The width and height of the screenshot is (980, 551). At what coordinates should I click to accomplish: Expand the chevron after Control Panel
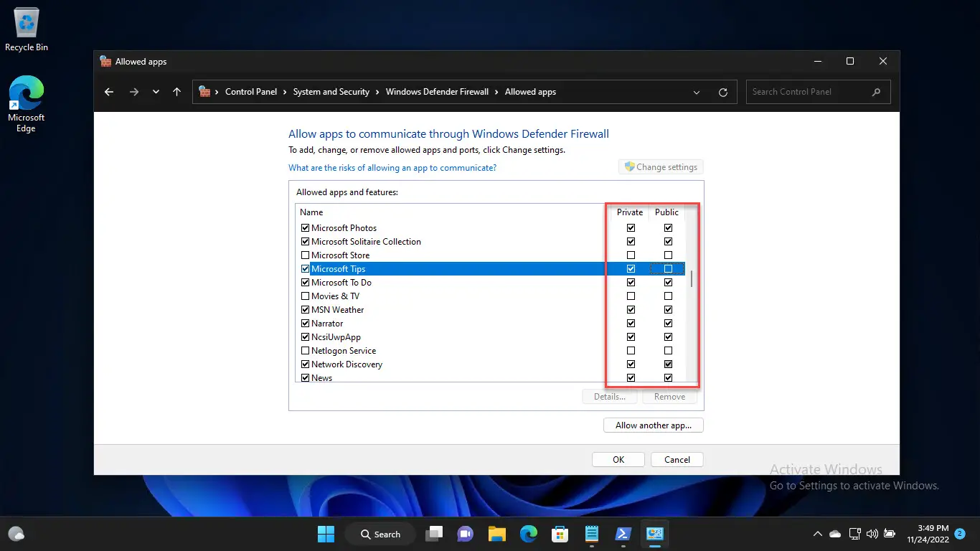(x=285, y=92)
